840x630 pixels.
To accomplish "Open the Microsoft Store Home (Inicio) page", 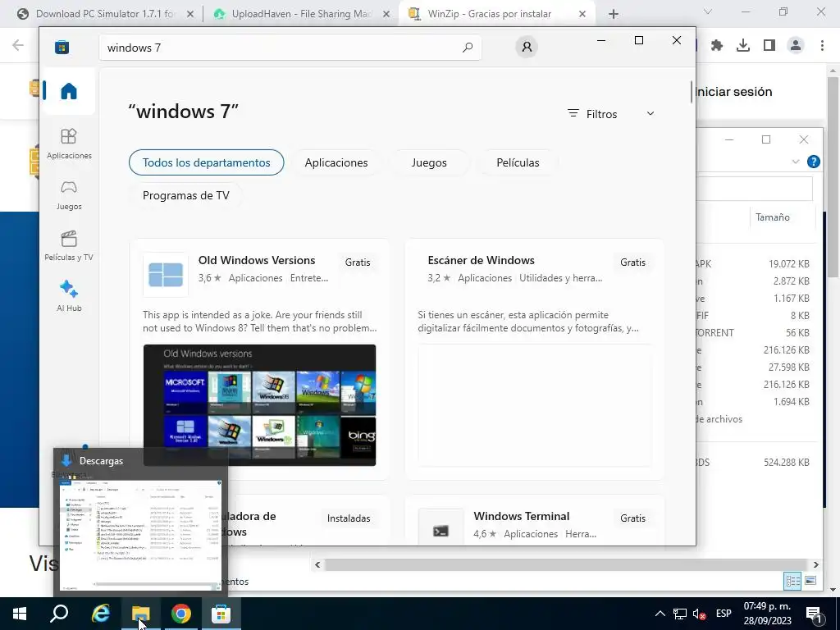I will (x=69, y=91).
